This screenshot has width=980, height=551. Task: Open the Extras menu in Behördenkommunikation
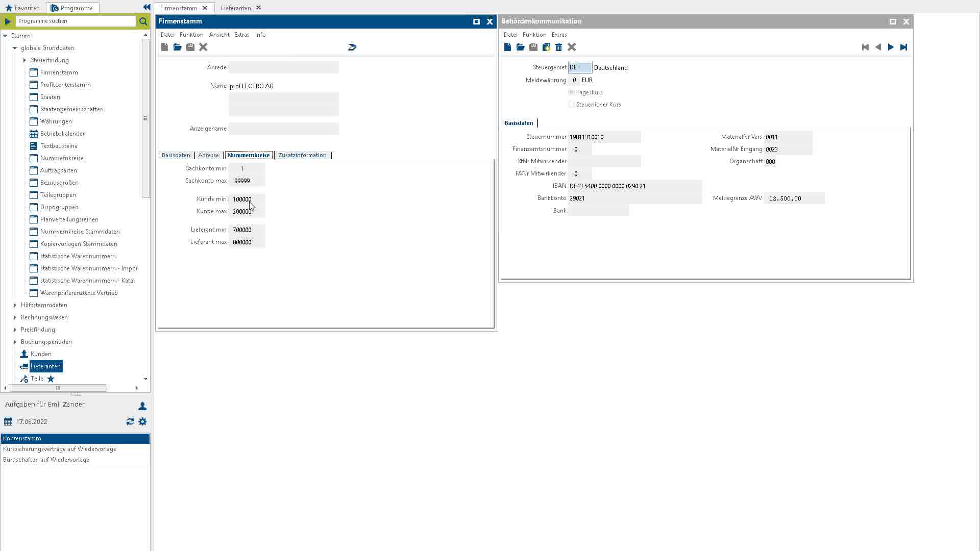(x=559, y=35)
